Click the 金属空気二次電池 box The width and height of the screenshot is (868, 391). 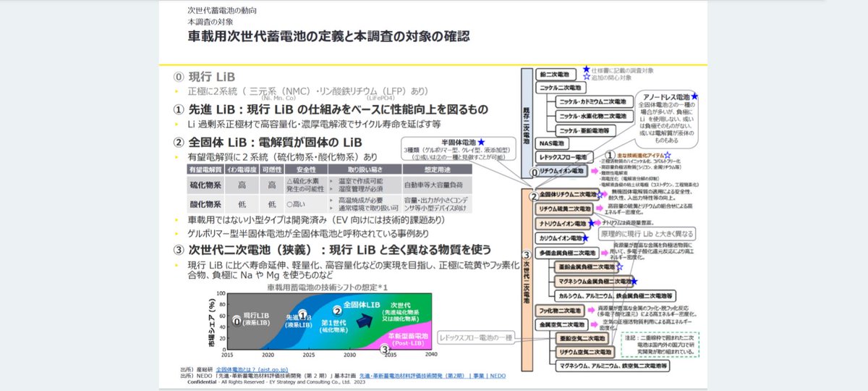(x=561, y=325)
